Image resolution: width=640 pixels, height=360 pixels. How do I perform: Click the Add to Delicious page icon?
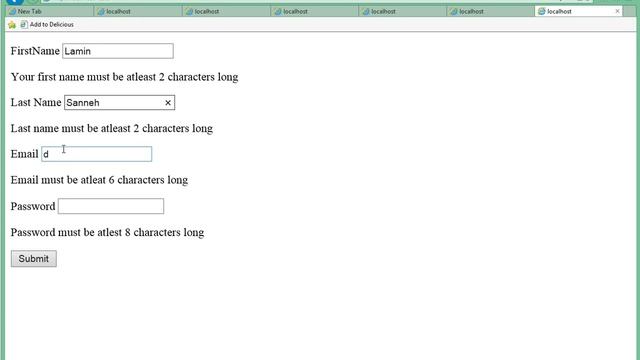tap(24, 24)
